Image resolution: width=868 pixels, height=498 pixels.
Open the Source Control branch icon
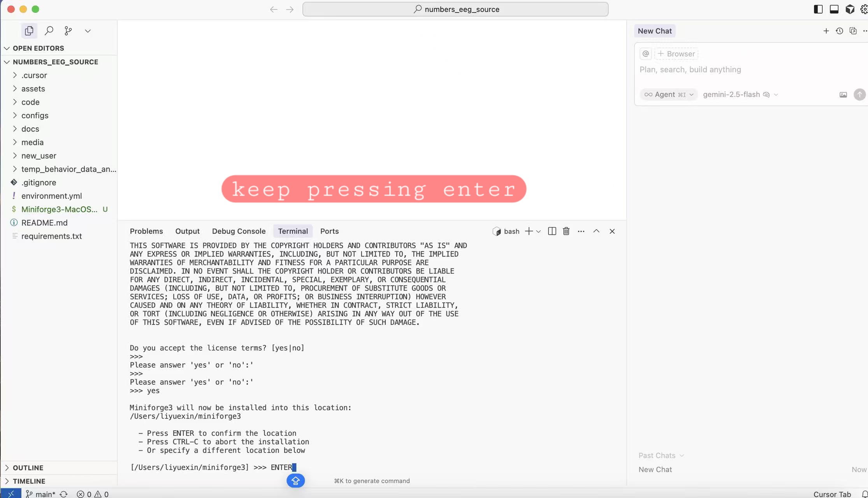[x=68, y=31]
